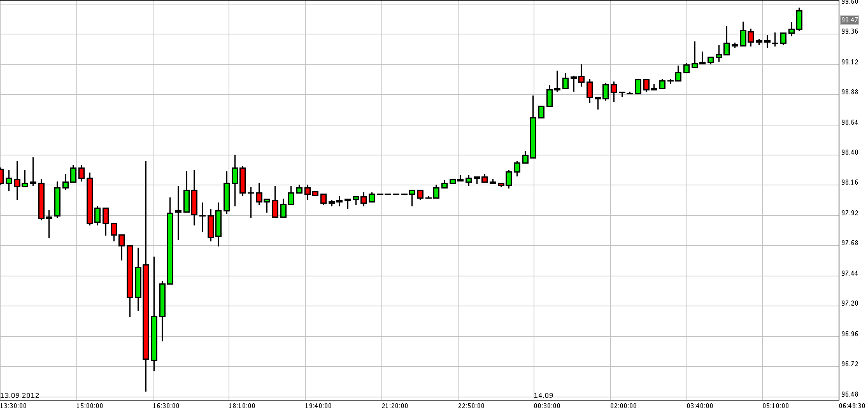This screenshot has height=412, width=868.
Task: Click the 06:49:30 time axis label
Action: pyautogui.click(x=851, y=406)
